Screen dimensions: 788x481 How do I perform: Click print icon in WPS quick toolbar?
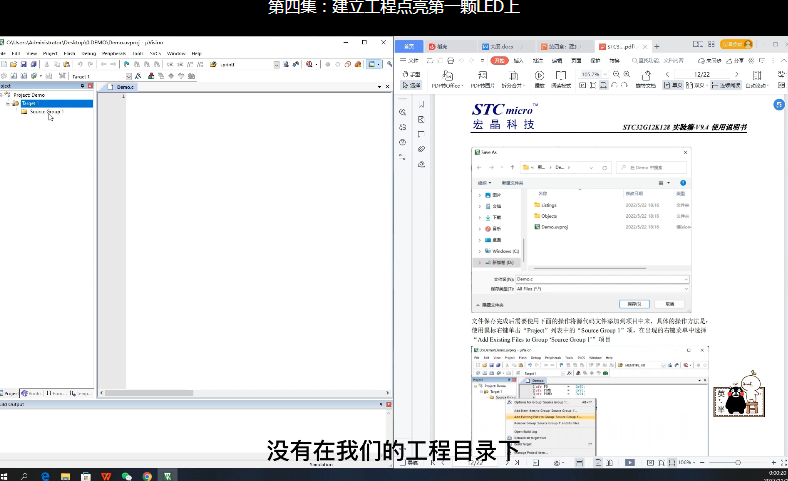tap(450, 60)
